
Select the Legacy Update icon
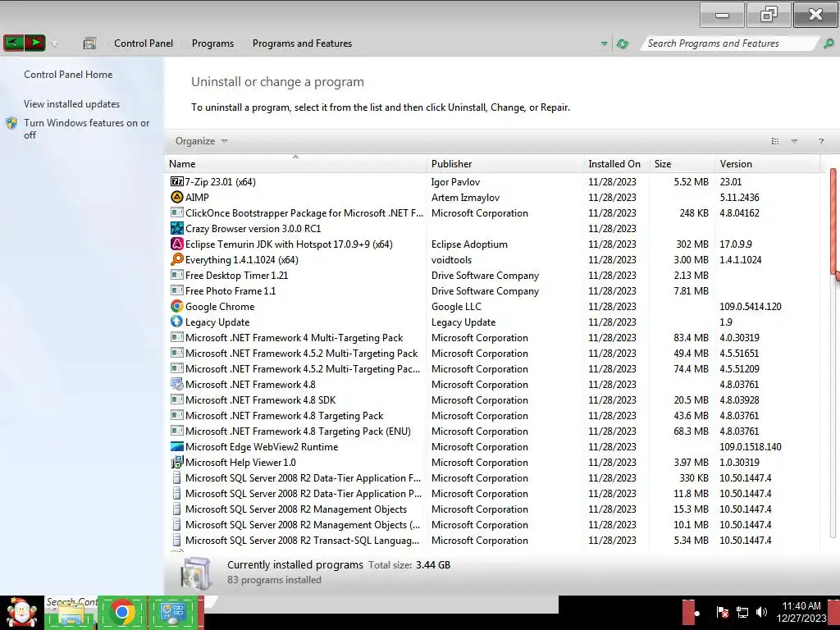click(177, 322)
